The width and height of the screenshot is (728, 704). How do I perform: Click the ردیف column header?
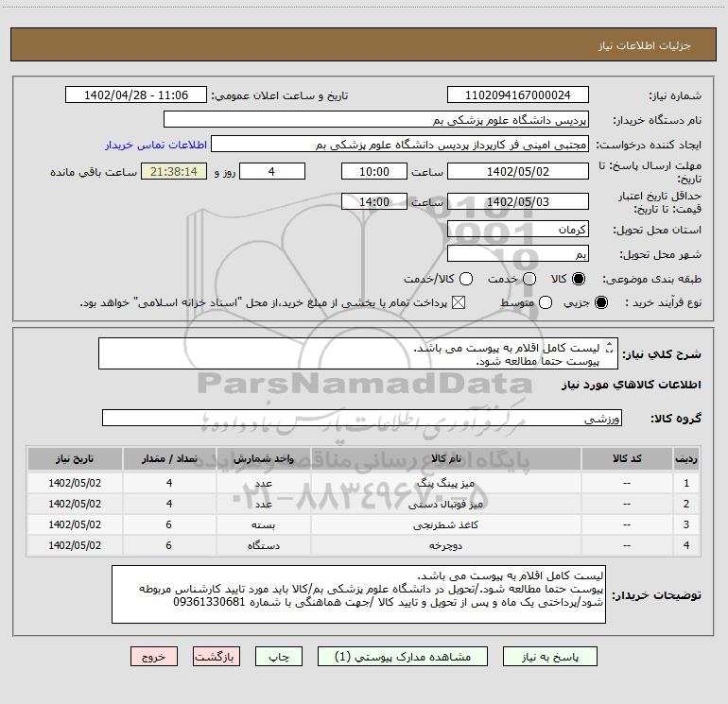pos(686,458)
